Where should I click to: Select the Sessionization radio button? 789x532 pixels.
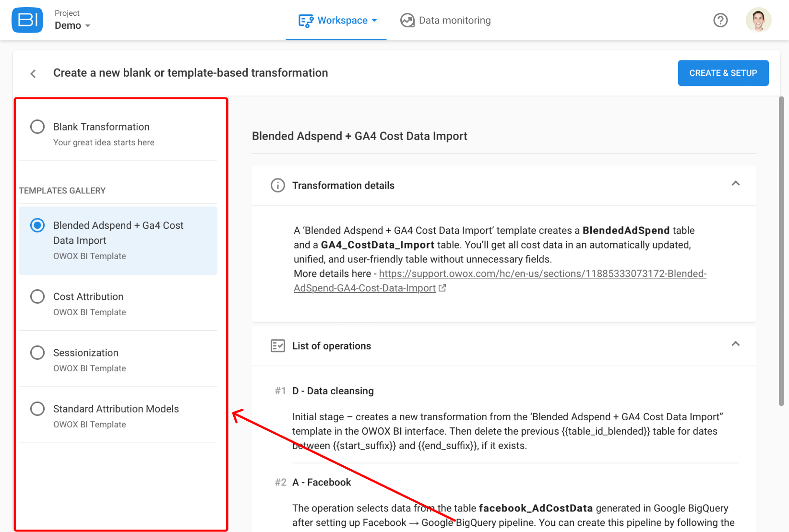click(37, 353)
